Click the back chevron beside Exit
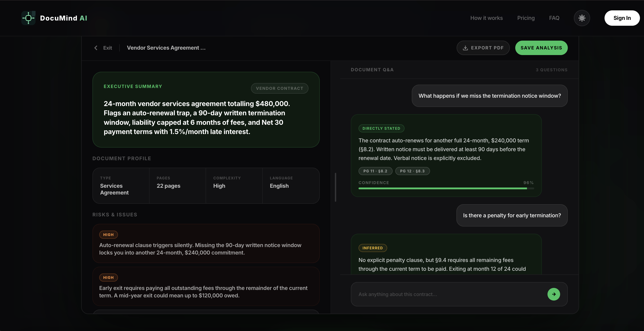The image size is (644, 331). coord(96,48)
